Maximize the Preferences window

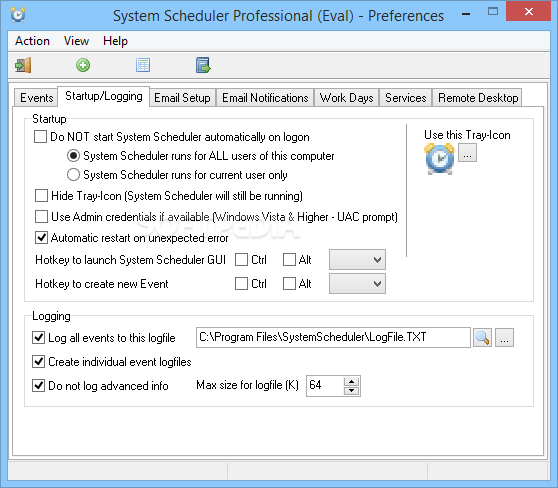click(493, 12)
